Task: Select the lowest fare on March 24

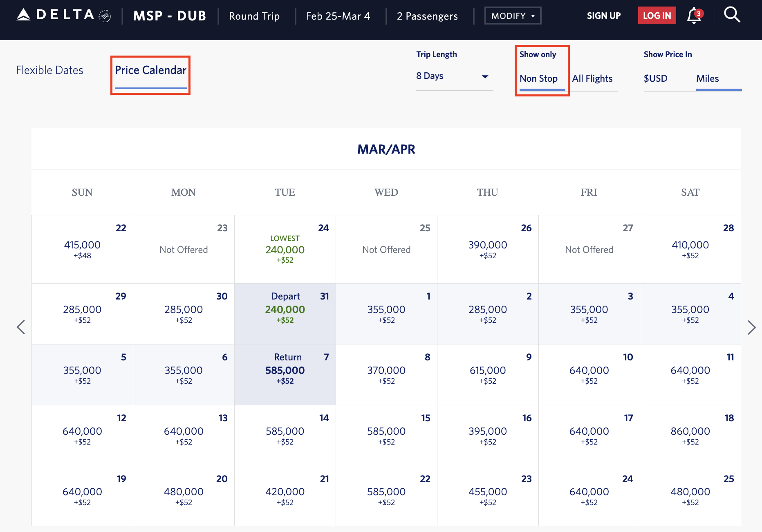Action: [x=285, y=249]
